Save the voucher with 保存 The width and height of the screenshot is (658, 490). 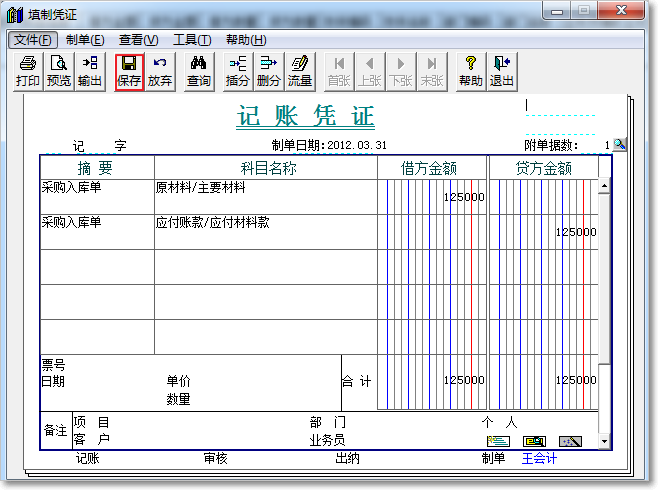pyautogui.click(x=129, y=72)
